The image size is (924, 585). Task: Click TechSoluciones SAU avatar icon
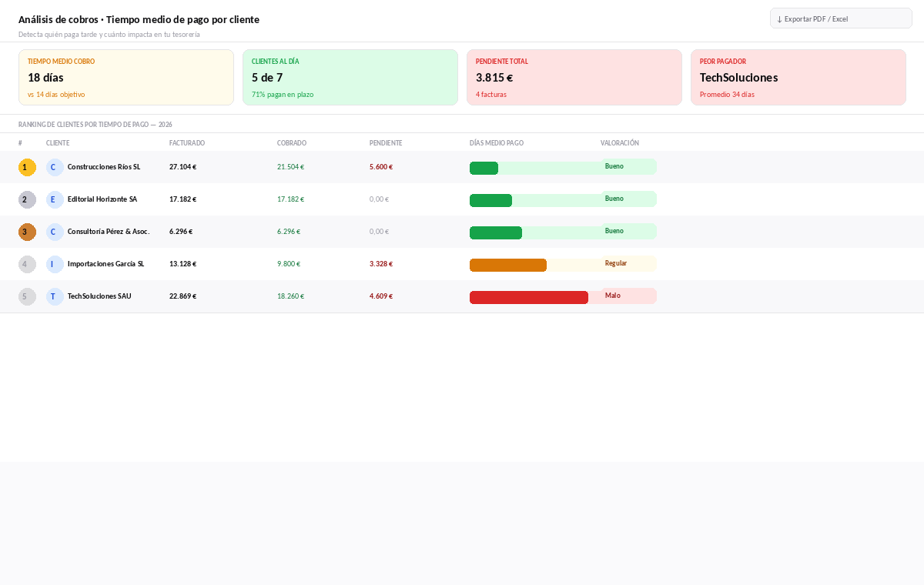pyautogui.click(x=55, y=296)
